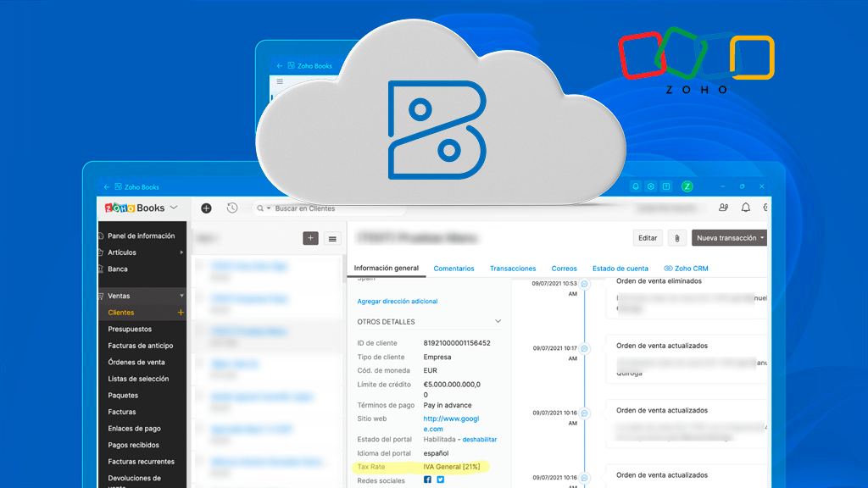This screenshot has height=488, width=868.
Task: Click the quick create plus icon in top bar
Action: [206, 208]
